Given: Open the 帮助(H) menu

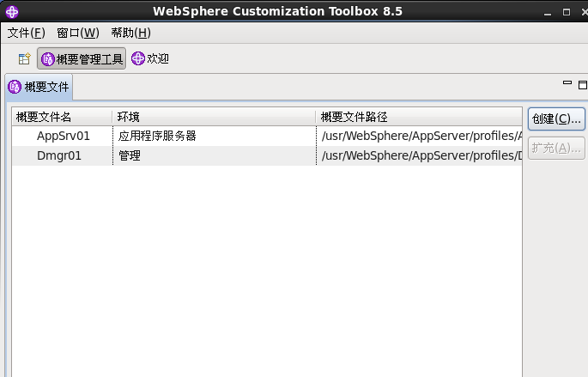Looking at the screenshot, I should [130, 33].
